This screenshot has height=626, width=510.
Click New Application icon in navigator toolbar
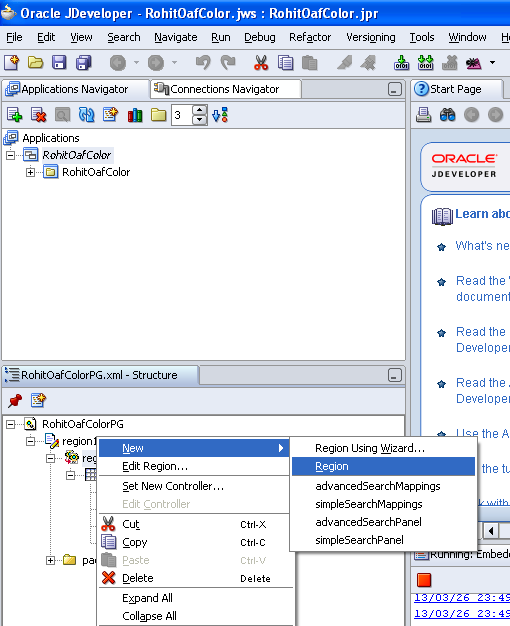[14, 115]
